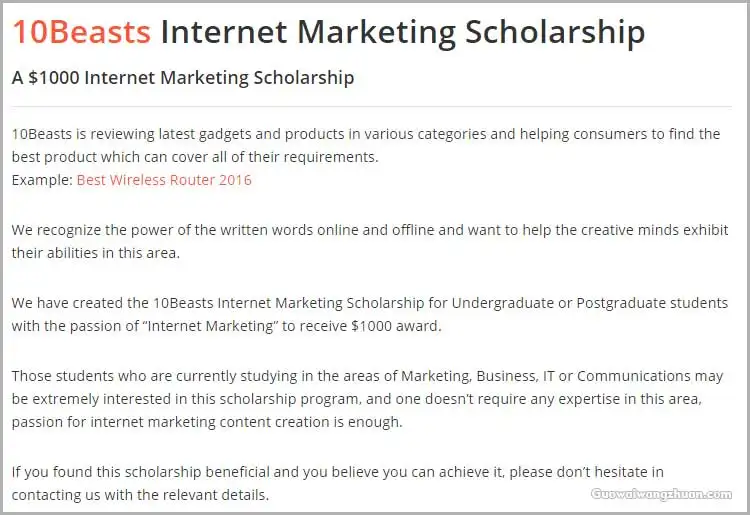The image size is (750, 515).
Task: Click the paragraph starting We recognize the power
Action: (370, 241)
